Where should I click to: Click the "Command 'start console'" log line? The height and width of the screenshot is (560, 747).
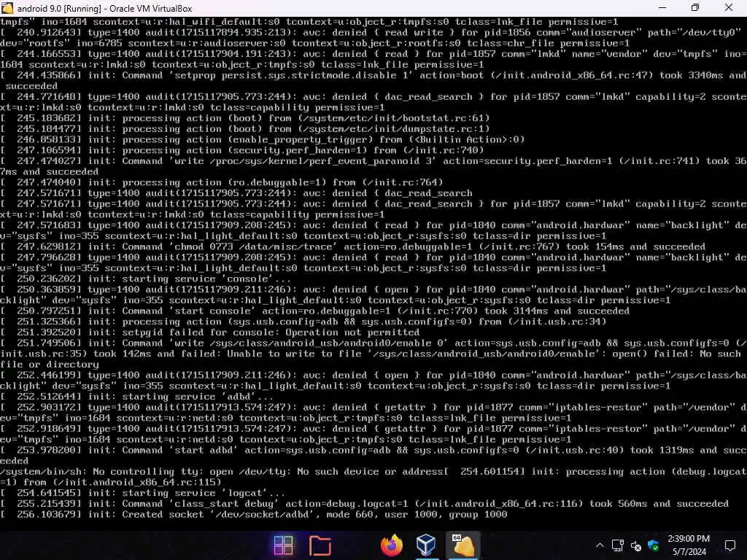pos(315,311)
